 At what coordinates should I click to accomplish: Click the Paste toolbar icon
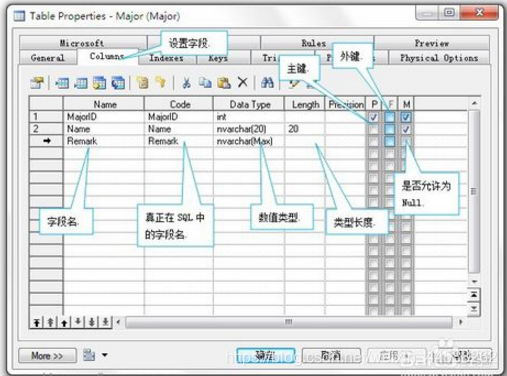(x=224, y=83)
